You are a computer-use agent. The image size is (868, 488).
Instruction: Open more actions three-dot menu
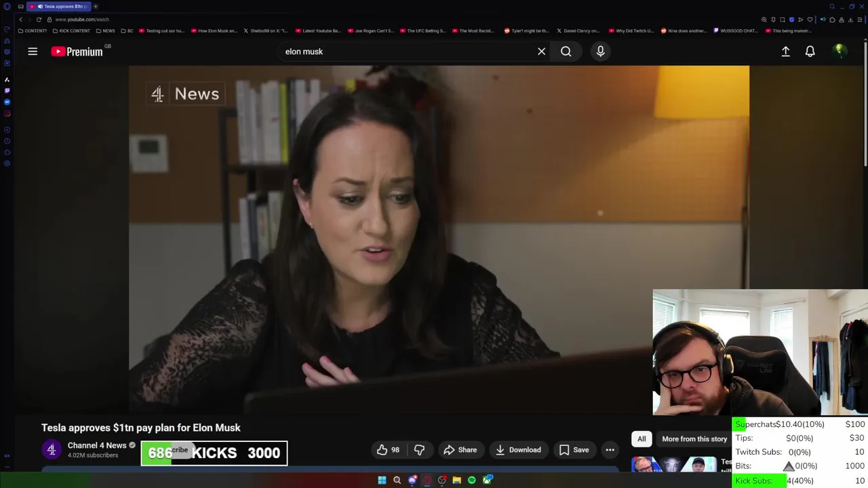610,450
